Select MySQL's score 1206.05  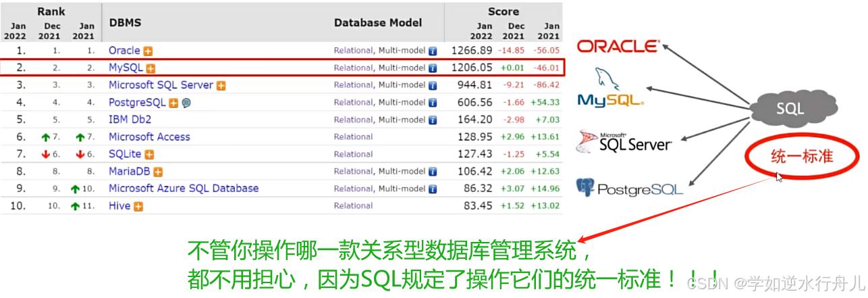[x=472, y=68]
